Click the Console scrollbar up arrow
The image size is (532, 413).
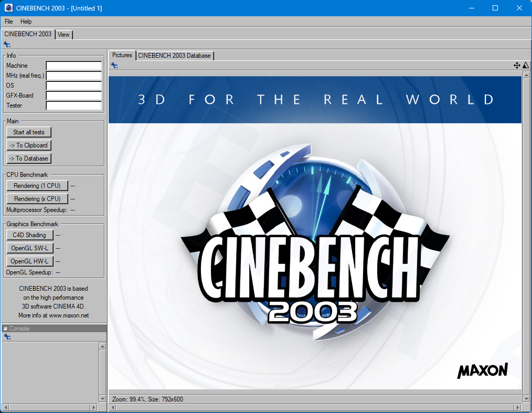tap(102, 347)
